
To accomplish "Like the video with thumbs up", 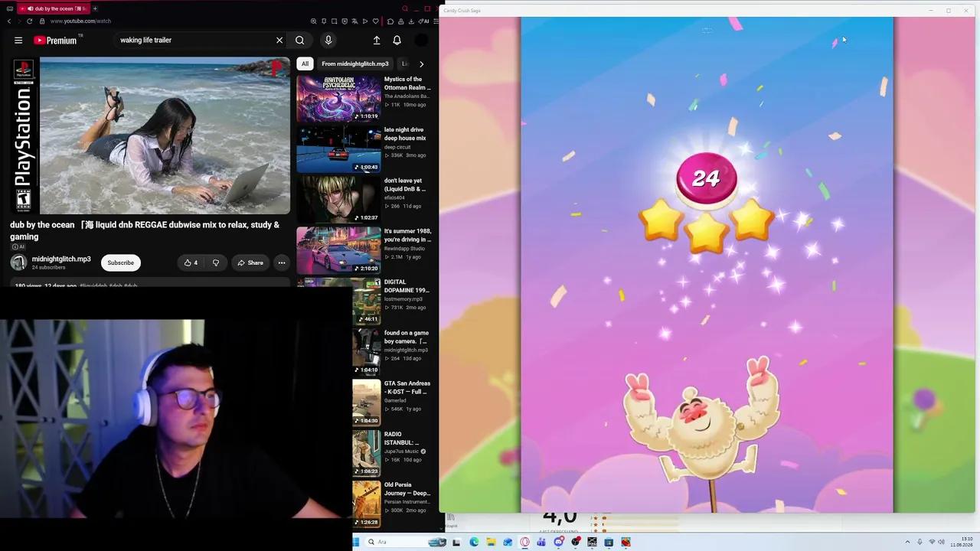I will pos(191,263).
